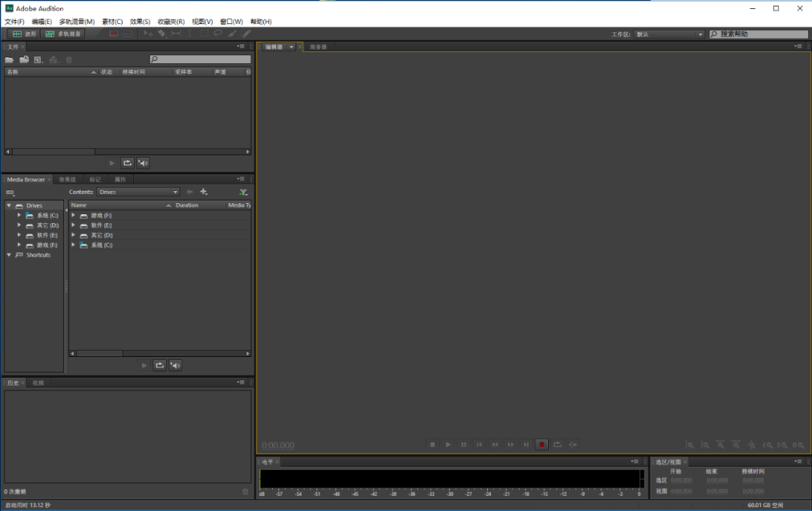
Task: Toggle auto-play in Files panel
Action: click(x=143, y=163)
